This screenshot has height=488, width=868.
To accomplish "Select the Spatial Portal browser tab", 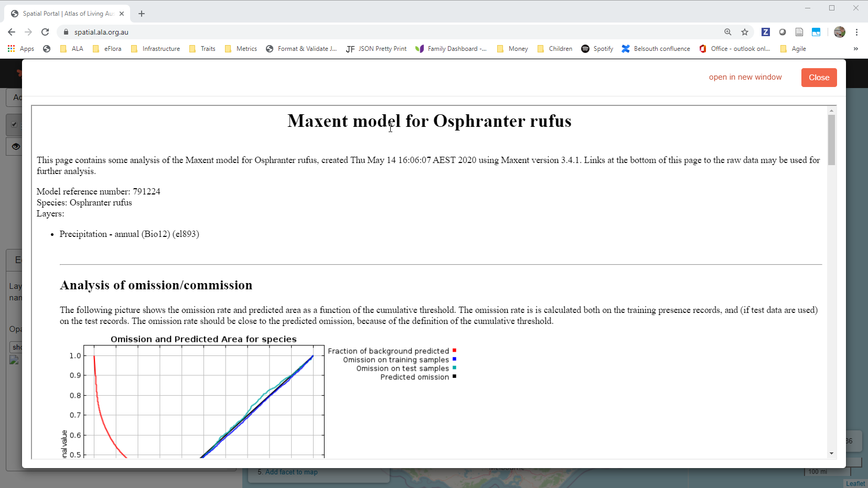I will (68, 14).
